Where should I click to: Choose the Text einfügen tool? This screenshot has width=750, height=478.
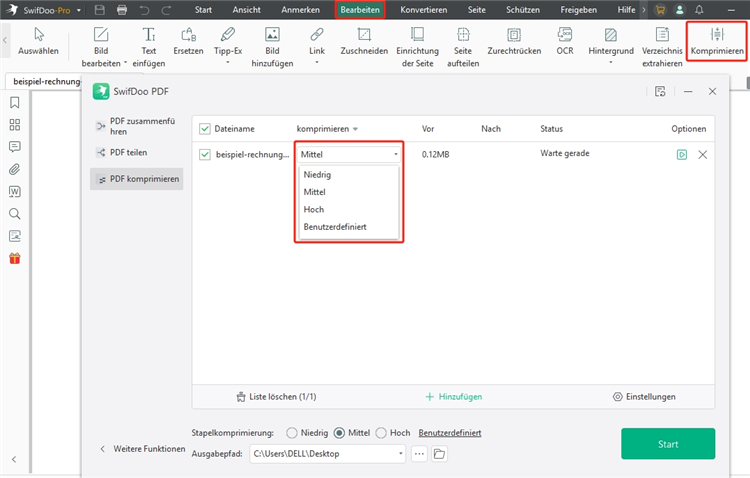click(149, 47)
